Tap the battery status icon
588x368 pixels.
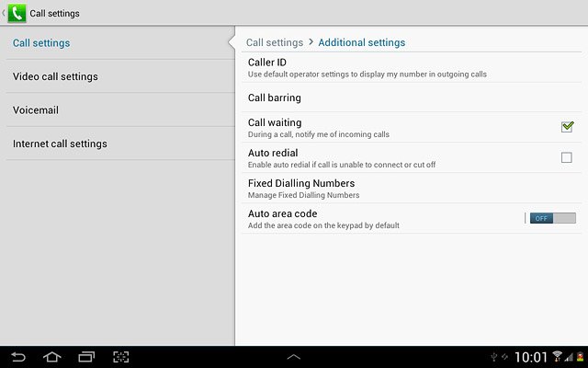(x=580, y=356)
